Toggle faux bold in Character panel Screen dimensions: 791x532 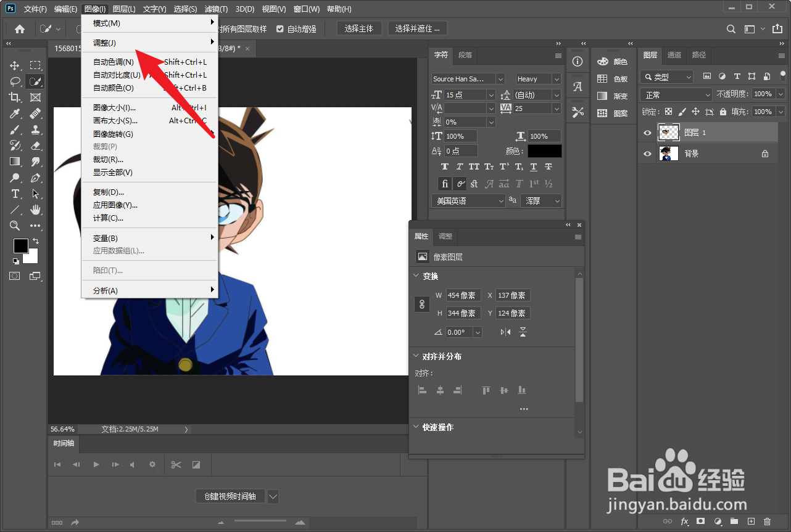[x=445, y=167]
